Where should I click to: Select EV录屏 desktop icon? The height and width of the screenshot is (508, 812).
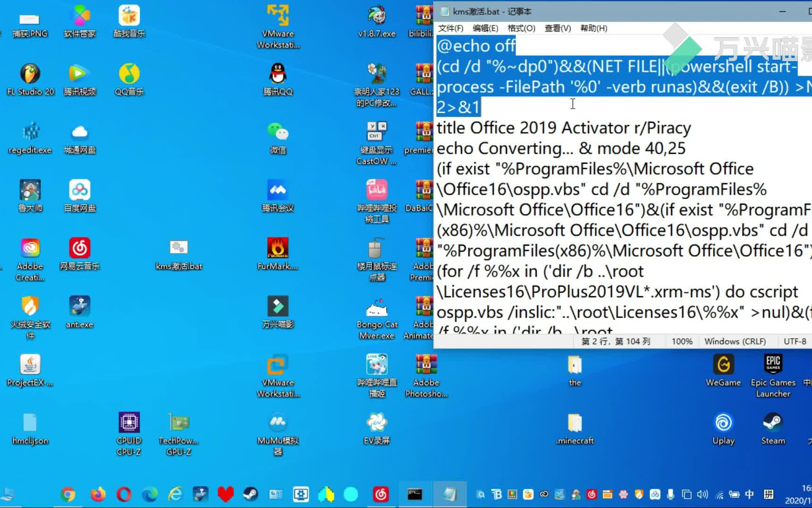pyautogui.click(x=377, y=429)
